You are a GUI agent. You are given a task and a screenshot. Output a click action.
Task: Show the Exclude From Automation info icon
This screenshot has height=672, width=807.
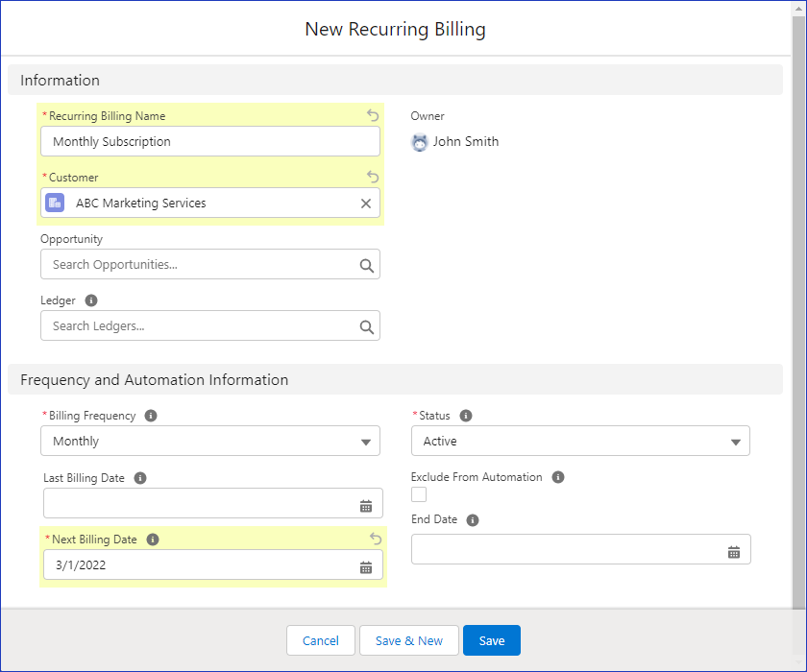coord(558,477)
